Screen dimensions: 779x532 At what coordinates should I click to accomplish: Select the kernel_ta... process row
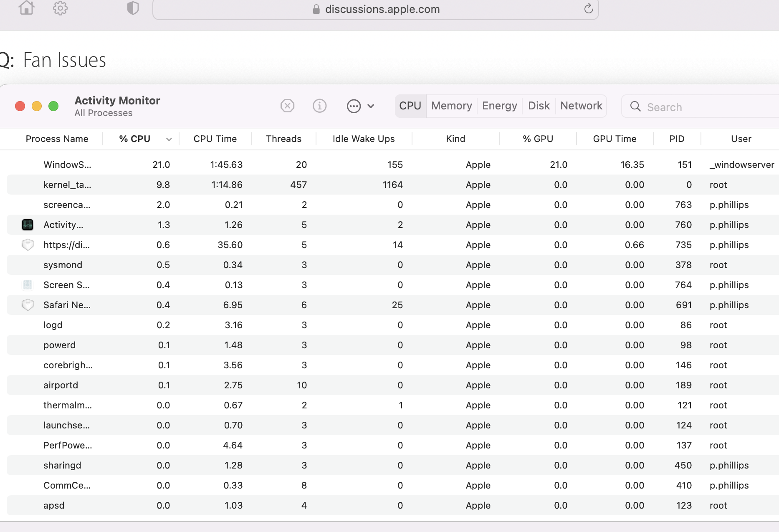pos(393,185)
